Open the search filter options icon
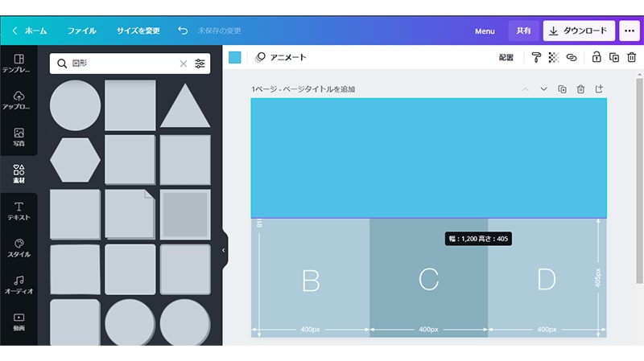This screenshot has width=644, height=361. [x=200, y=64]
